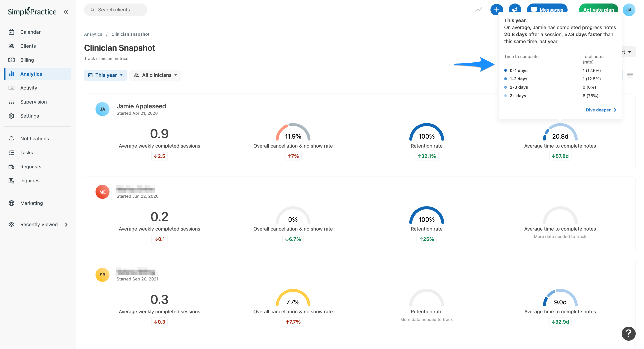
Task: Click the 7.7% cancellation rate gauge
Action: click(x=293, y=298)
